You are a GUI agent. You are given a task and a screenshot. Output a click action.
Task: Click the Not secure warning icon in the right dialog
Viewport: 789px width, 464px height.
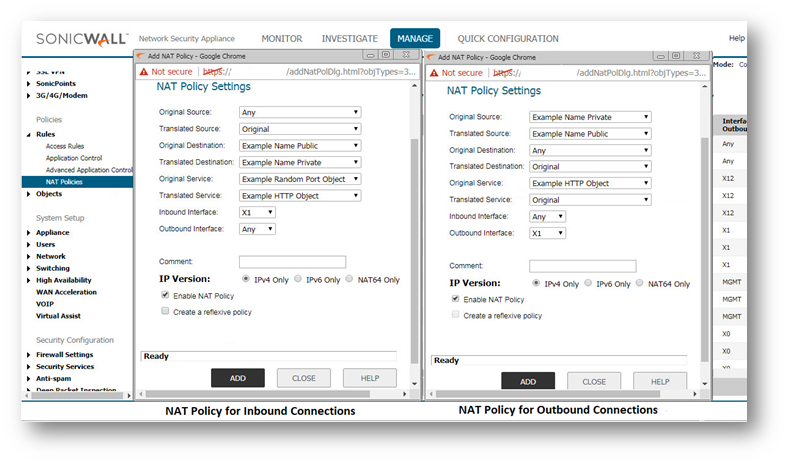point(433,73)
